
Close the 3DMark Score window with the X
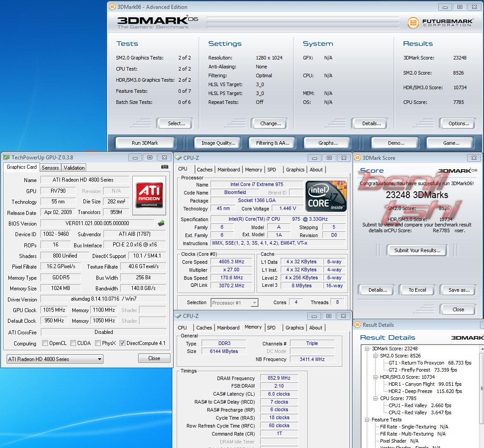(x=474, y=158)
